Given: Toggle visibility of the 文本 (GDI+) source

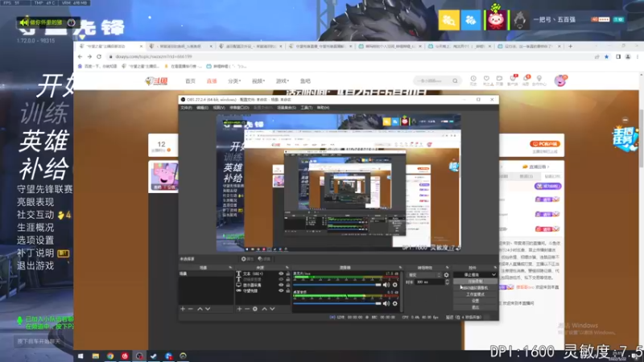Looking at the screenshot, I should pyautogui.click(x=281, y=274).
